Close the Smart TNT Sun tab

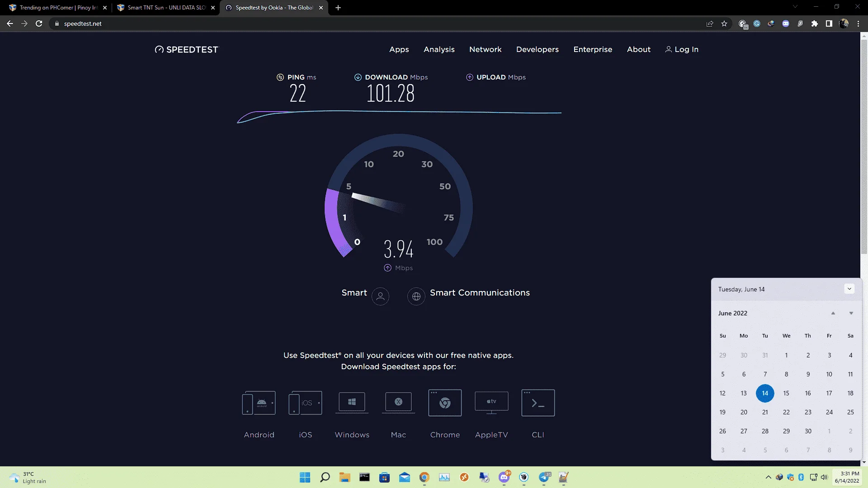pyautogui.click(x=213, y=8)
